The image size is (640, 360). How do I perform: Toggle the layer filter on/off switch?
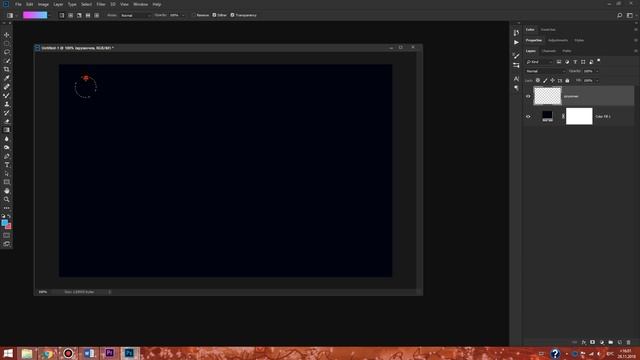click(599, 61)
